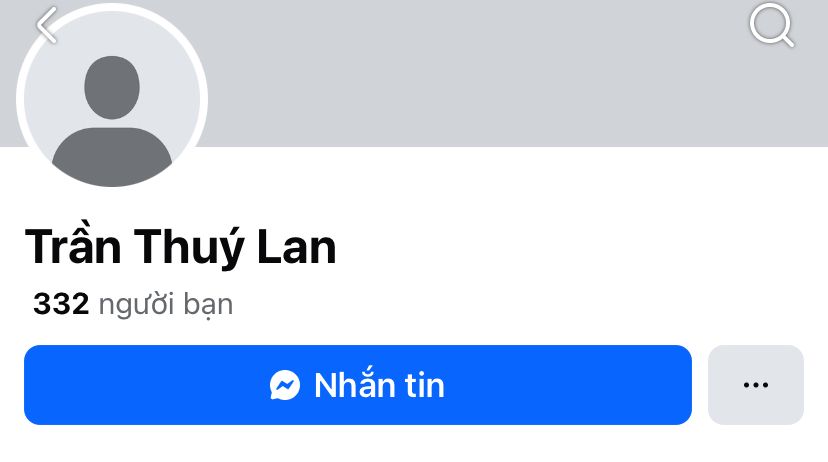828x462 pixels.
Task: Click the Messenger logo icon
Action: (285, 385)
